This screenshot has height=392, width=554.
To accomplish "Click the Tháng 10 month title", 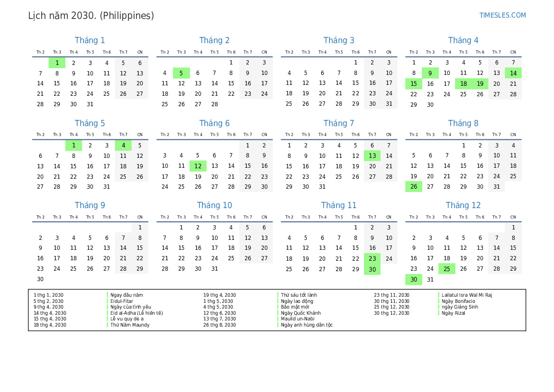I will pos(215,205).
